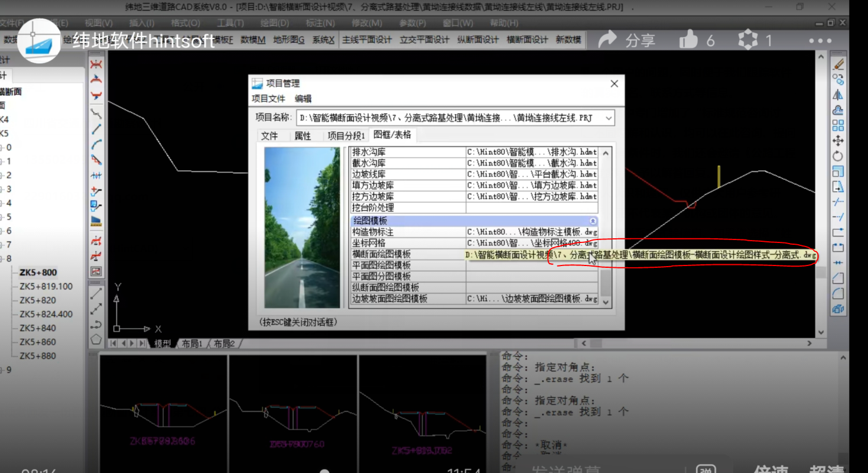Click the 横断面设计 toolbar button

(527, 40)
